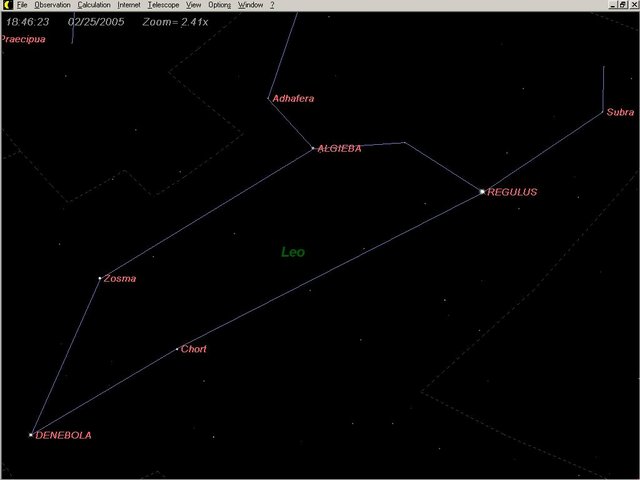The image size is (640, 480).
Task: Select the star DENEBOLA
Action: click(31, 435)
